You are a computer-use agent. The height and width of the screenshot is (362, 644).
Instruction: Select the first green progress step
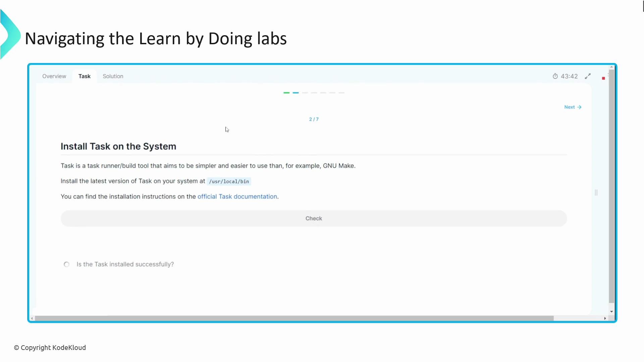pyautogui.click(x=286, y=93)
